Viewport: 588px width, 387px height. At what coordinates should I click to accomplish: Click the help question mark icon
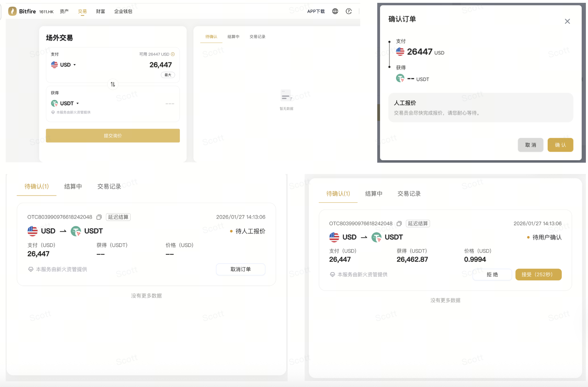click(349, 11)
